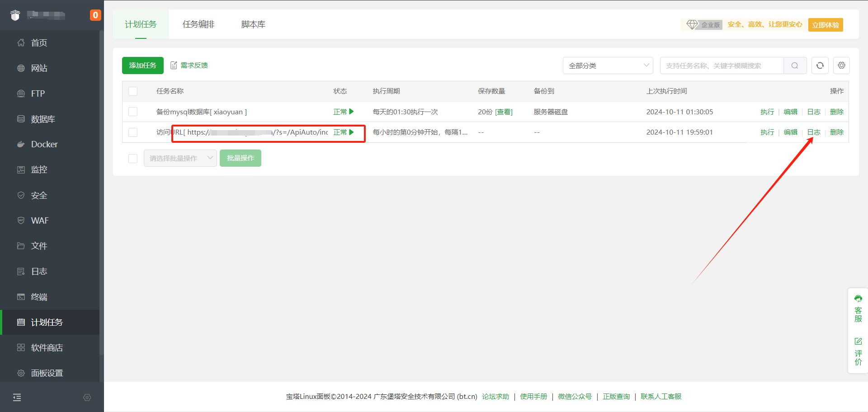Viewport: 868px width, 412px height.
Task: Open the table settings gear icon
Action: coord(841,66)
